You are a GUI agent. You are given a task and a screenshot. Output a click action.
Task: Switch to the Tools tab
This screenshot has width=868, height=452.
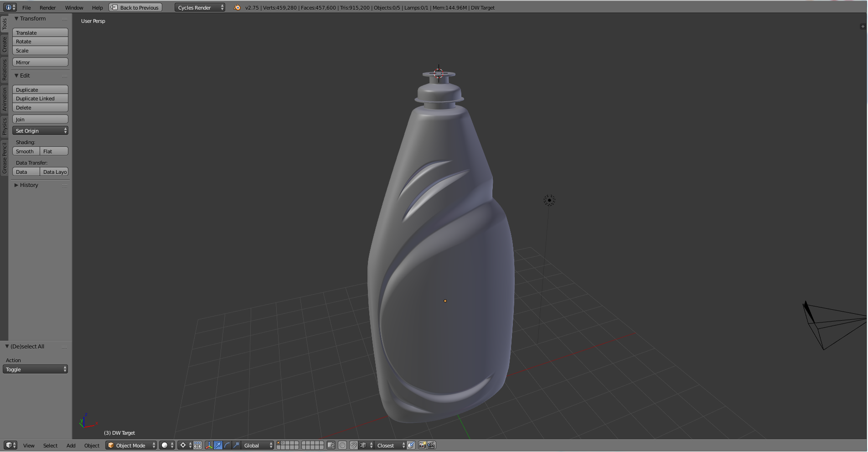click(4, 24)
